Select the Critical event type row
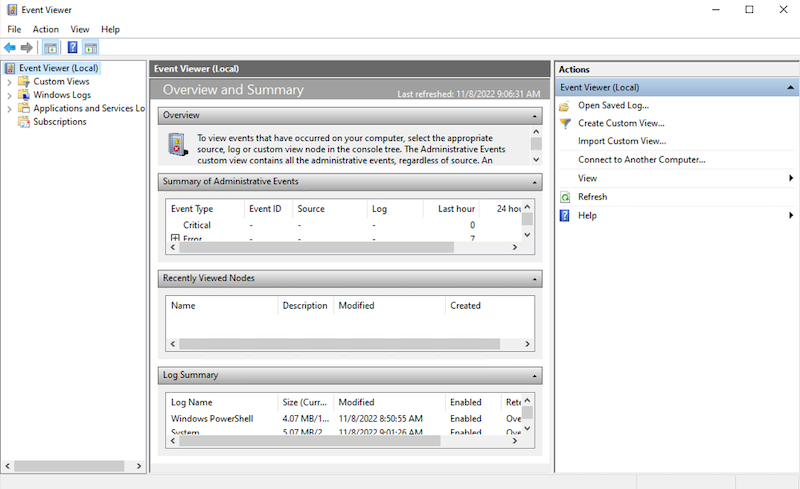800x489 pixels. coord(344,225)
